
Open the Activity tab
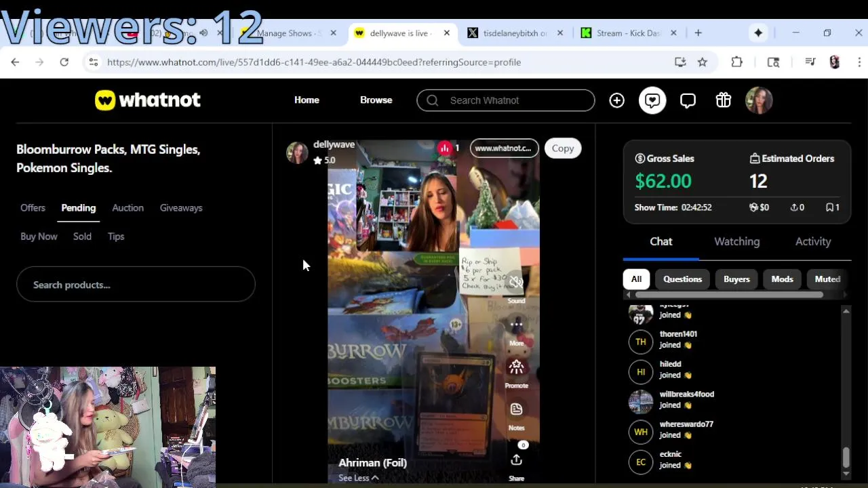point(813,241)
